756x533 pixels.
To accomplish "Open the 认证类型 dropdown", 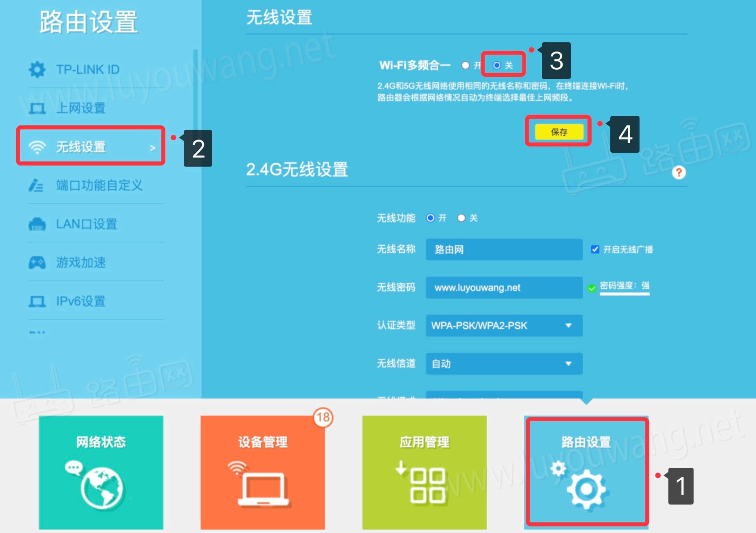I will 504,326.
